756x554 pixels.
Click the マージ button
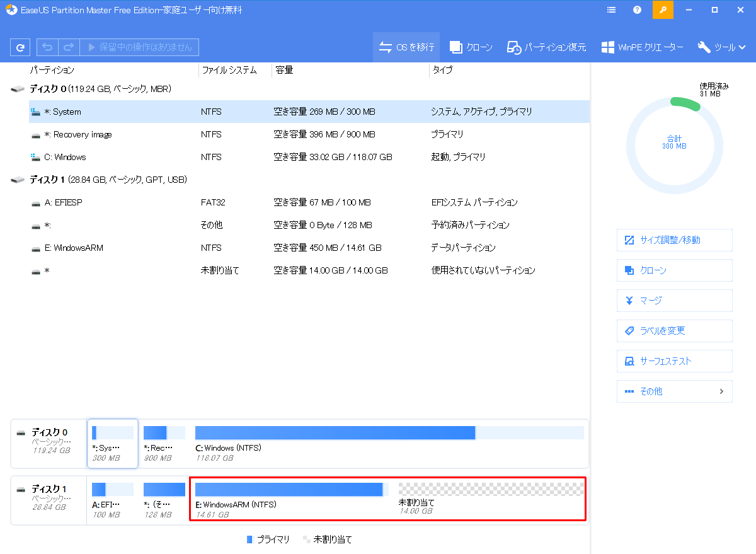coord(674,301)
